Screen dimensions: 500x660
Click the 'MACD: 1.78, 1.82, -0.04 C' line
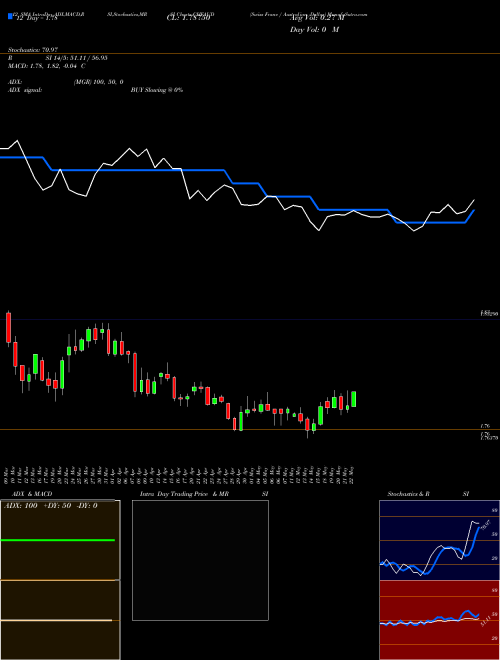[47, 66]
